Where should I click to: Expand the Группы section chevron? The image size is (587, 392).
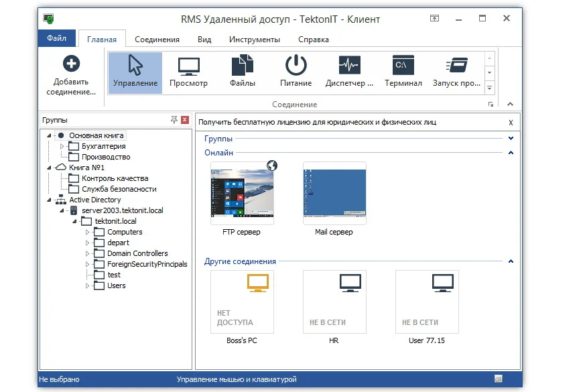pos(511,139)
